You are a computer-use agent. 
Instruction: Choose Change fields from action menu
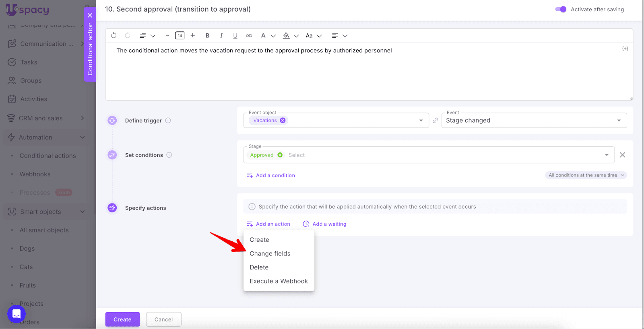click(x=270, y=253)
